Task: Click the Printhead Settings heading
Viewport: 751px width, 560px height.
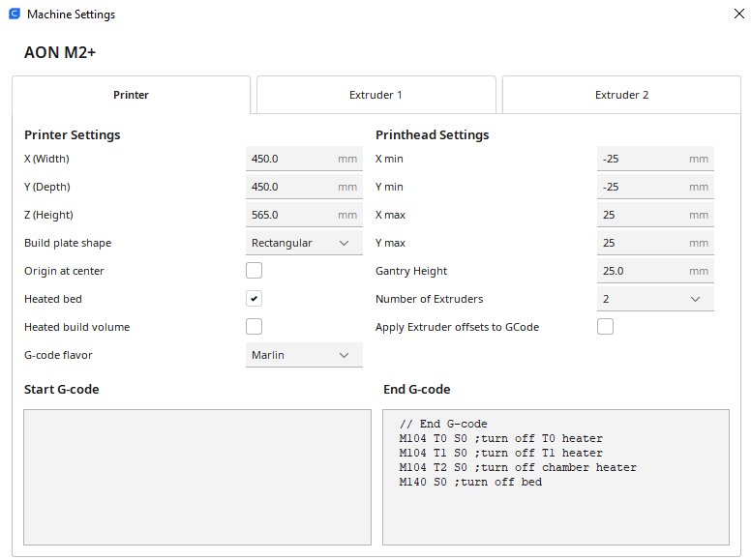Action: pyautogui.click(x=432, y=135)
